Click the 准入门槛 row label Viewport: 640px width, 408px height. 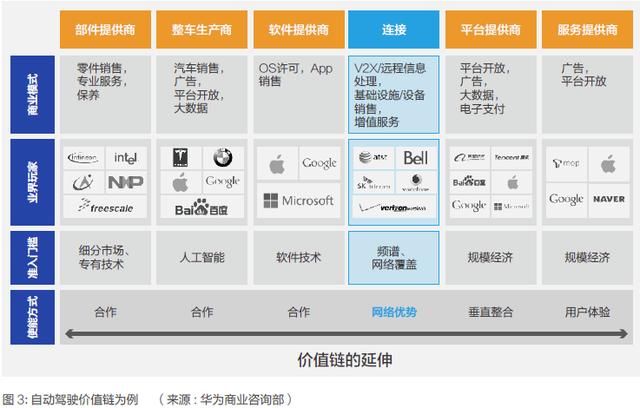pyautogui.click(x=33, y=257)
